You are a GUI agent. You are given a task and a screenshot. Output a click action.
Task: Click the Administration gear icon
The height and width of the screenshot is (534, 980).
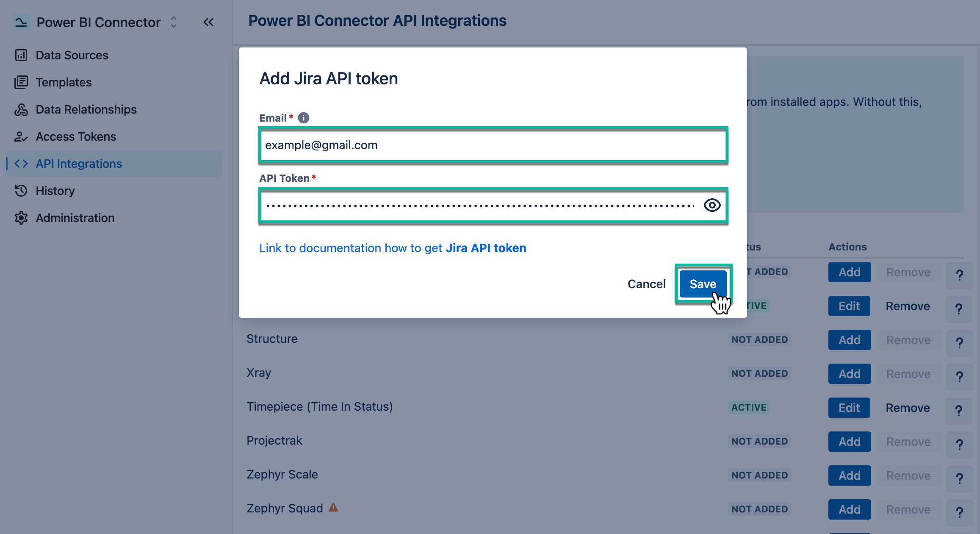[21, 218]
